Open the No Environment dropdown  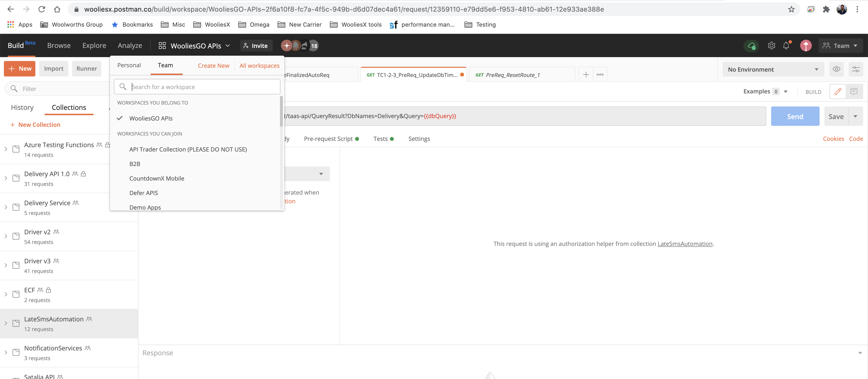point(773,69)
